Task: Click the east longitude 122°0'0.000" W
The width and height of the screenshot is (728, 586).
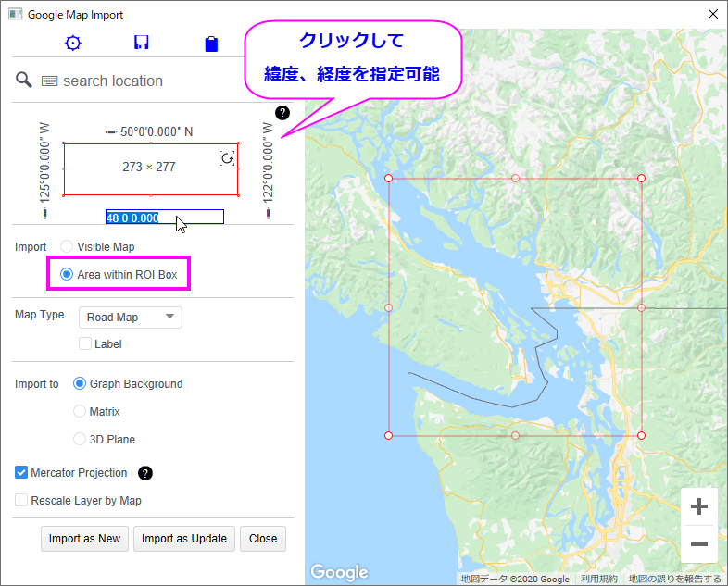Action: [x=268, y=162]
